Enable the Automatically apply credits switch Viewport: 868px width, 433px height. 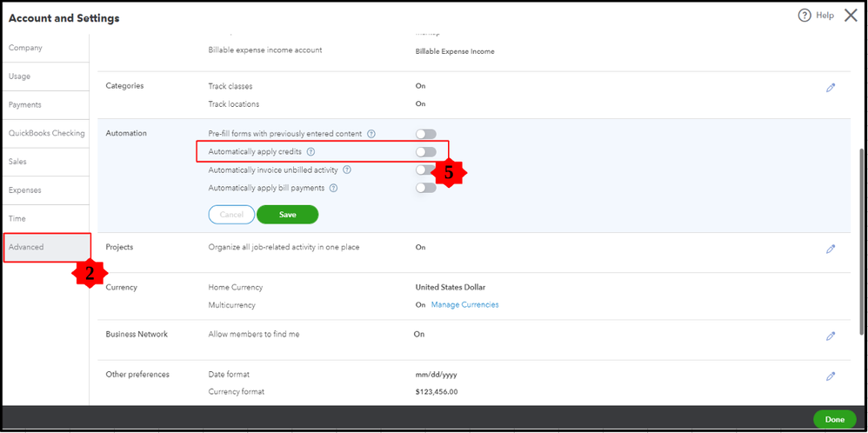coord(425,151)
